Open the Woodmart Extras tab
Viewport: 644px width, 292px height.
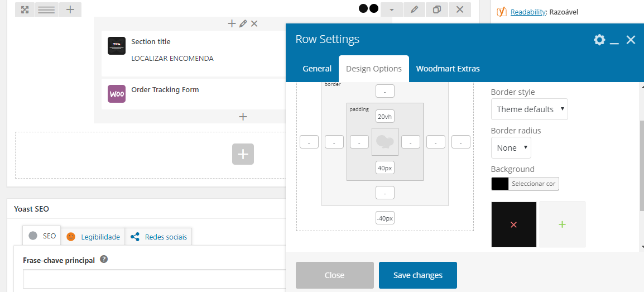pyautogui.click(x=448, y=69)
